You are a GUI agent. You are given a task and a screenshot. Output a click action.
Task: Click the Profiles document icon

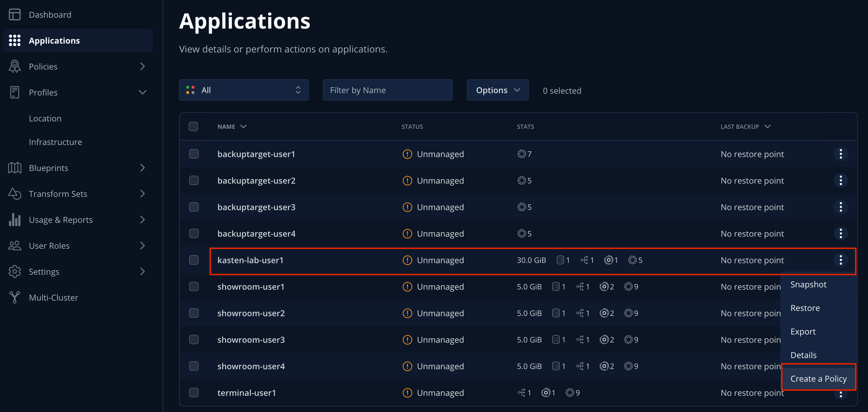14,92
